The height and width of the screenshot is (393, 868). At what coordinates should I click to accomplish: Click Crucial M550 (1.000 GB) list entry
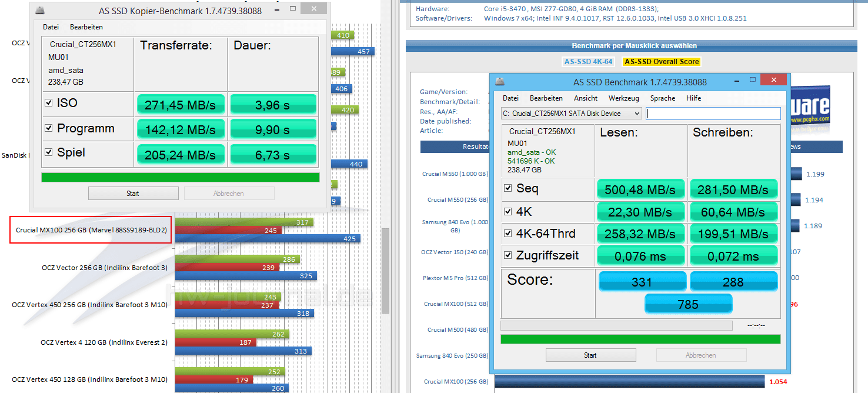click(x=455, y=174)
